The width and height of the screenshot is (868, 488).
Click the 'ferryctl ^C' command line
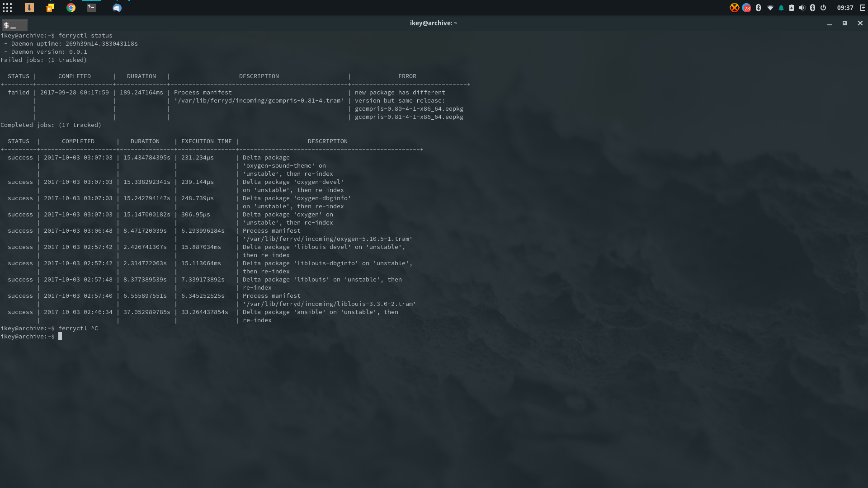click(78, 328)
